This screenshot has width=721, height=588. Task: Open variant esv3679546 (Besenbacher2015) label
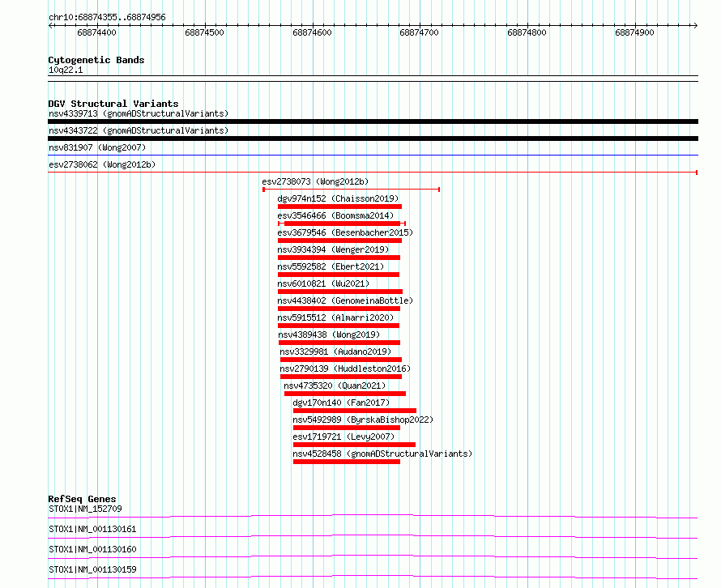click(x=345, y=232)
